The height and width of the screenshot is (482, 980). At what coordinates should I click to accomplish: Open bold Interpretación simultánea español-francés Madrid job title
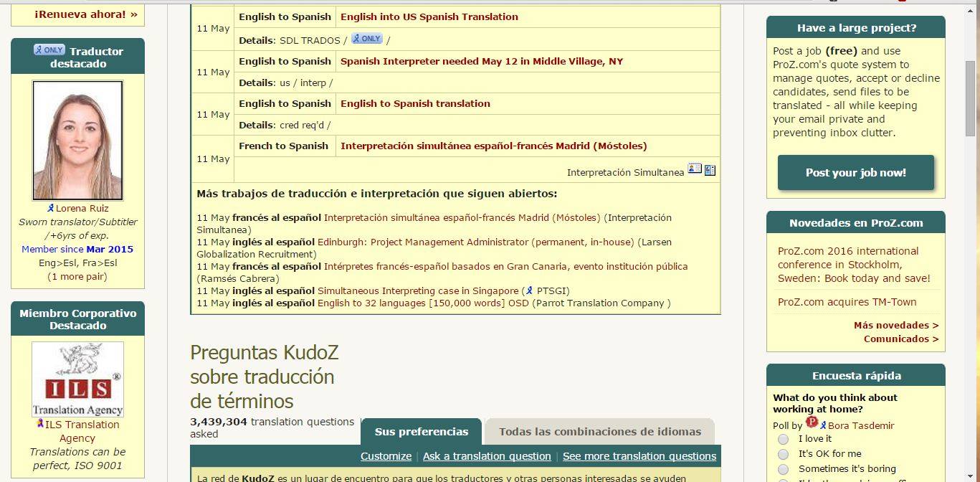[x=493, y=146]
